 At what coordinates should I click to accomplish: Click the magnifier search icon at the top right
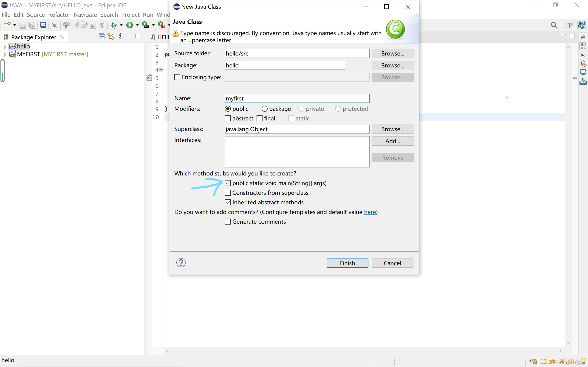coord(554,25)
